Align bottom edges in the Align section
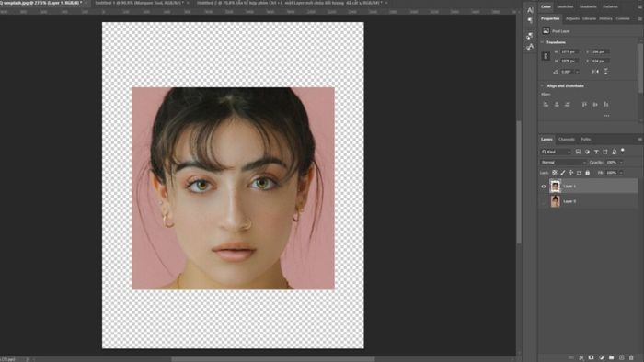644x362 pixels. [605, 105]
